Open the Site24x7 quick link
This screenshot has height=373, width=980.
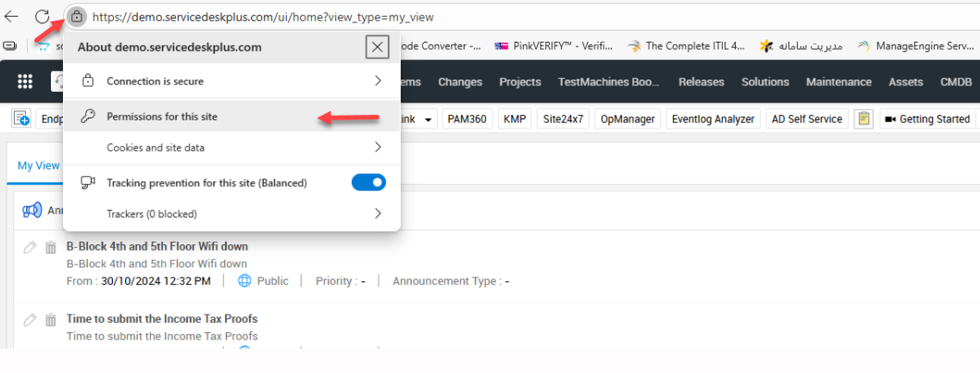pos(564,118)
